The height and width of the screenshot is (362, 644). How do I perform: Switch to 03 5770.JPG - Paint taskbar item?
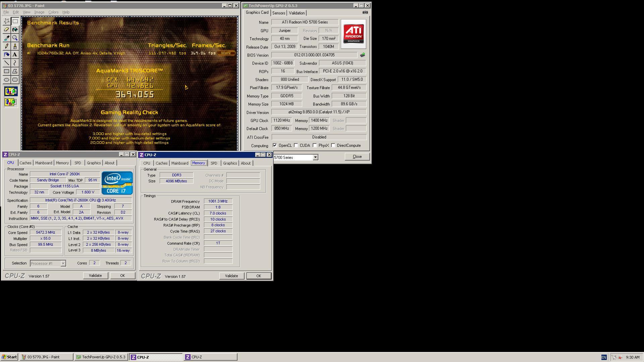47,357
